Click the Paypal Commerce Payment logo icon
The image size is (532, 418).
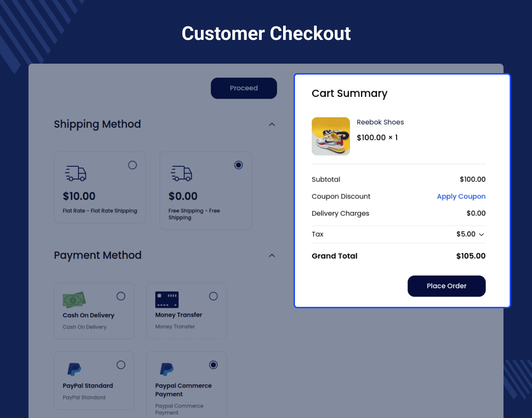click(166, 369)
